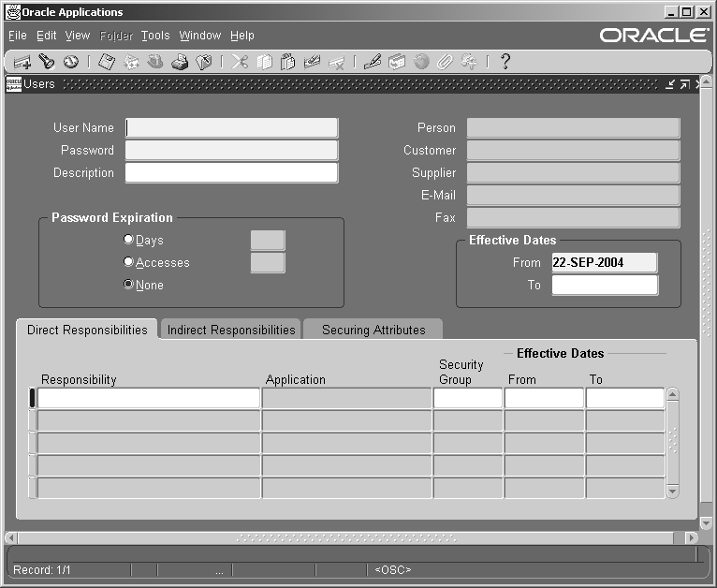Viewport: 717px width, 588px height.
Task: Open the Tools menu
Action: (x=155, y=36)
